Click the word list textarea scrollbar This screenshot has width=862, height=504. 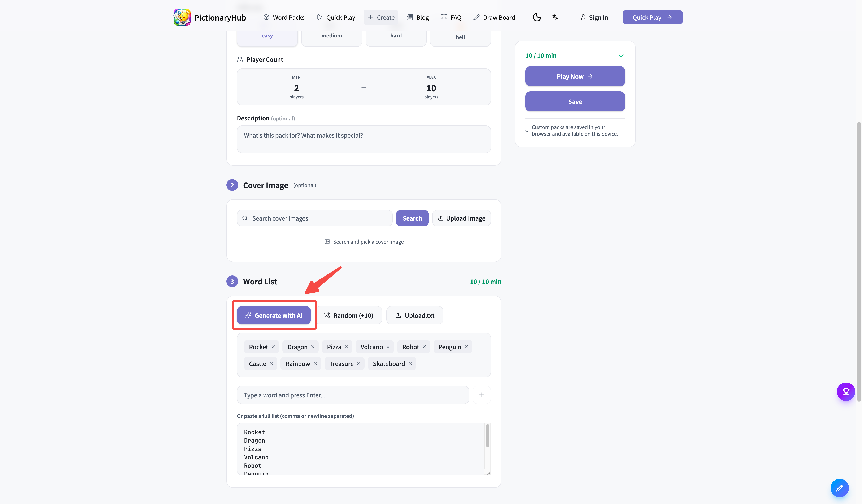[487, 436]
